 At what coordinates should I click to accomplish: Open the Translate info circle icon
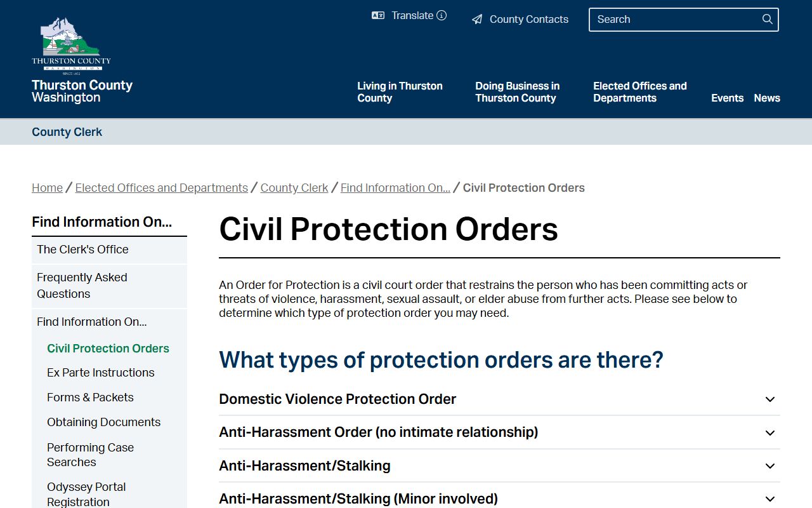tap(442, 15)
